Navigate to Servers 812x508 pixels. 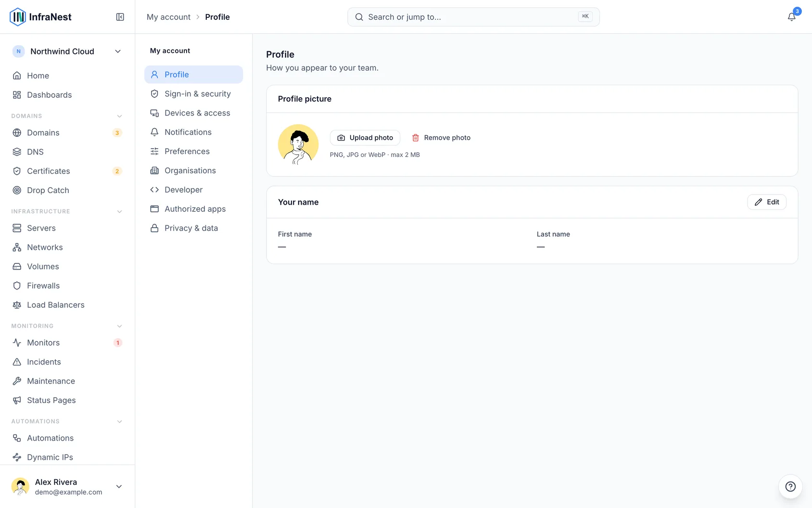tap(67, 228)
